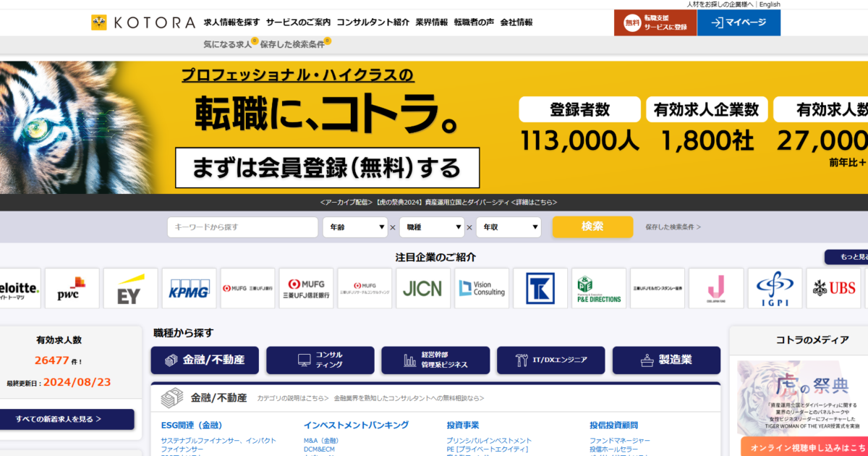868x456 pixels.
Task: Select the EY company logo
Action: 130,288
